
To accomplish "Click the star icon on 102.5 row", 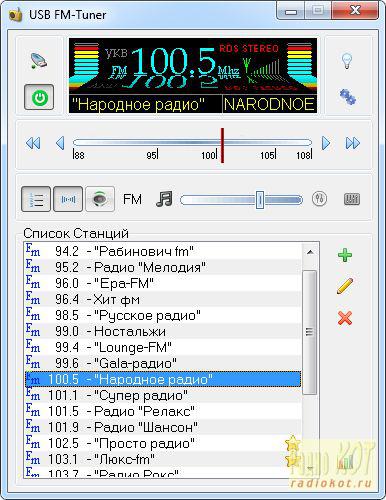I will click(293, 443).
